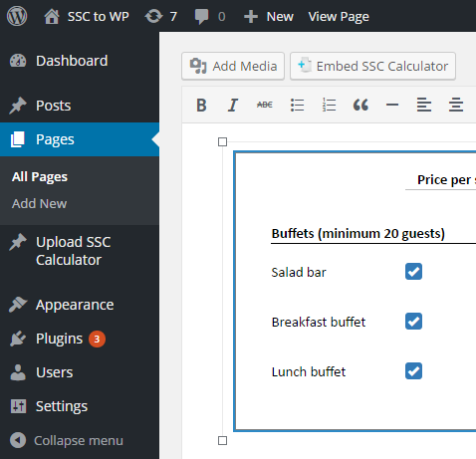Click the Add Media button

click(233, 66)
